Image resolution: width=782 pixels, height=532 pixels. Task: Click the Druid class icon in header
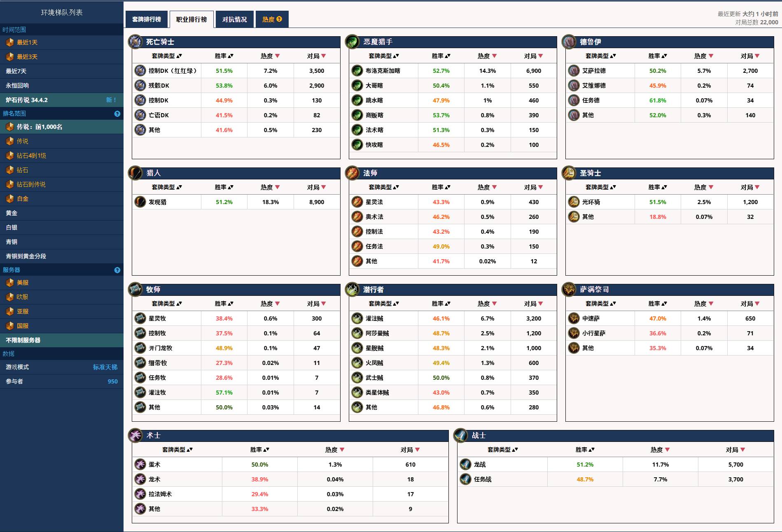pos(569,42)
